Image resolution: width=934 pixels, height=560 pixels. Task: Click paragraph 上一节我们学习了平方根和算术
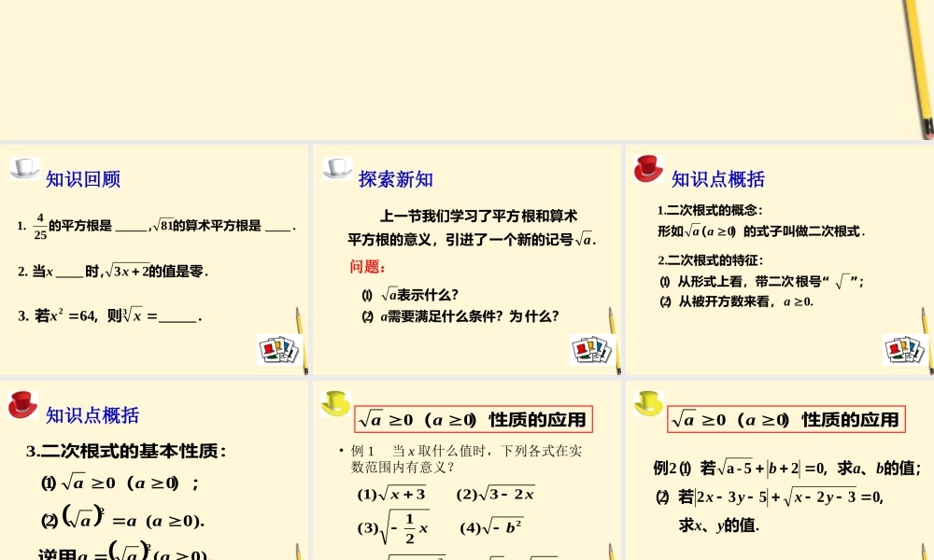(472, 228)
